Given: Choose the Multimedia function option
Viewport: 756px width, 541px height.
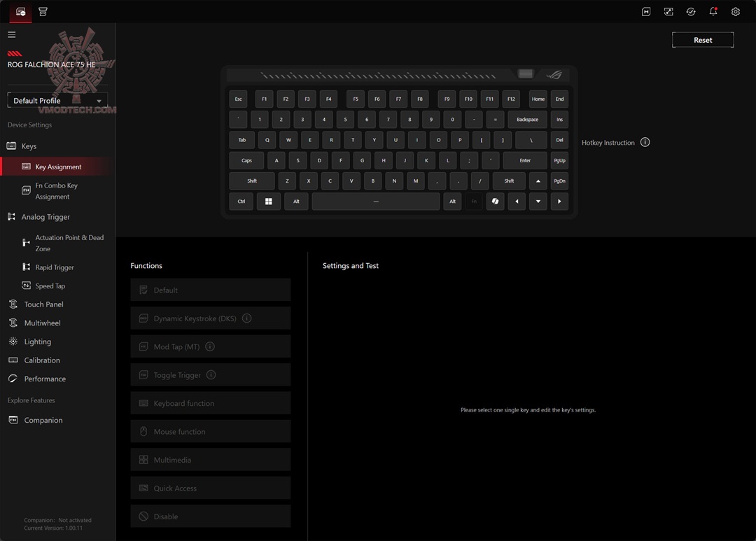Looking at the screenshot, I should [210, 460].
